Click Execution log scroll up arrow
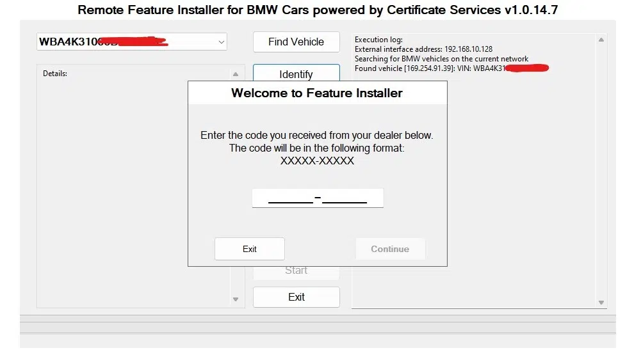 point(601,40)
